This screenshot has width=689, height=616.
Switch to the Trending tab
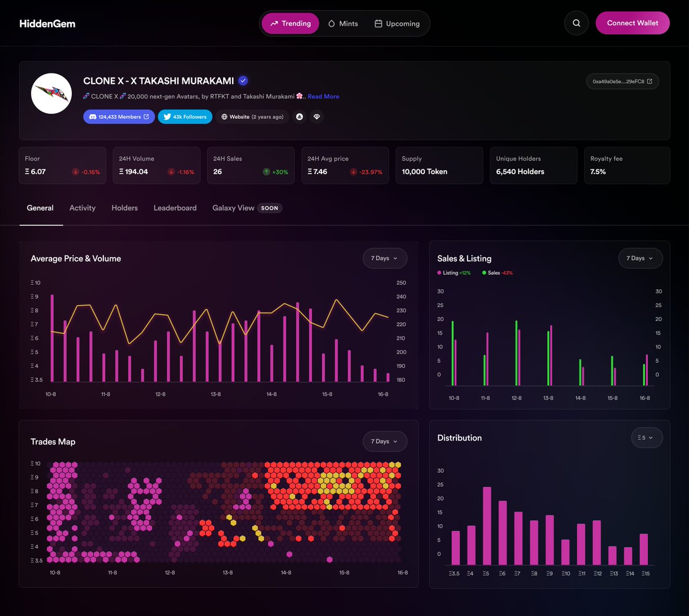291,24
